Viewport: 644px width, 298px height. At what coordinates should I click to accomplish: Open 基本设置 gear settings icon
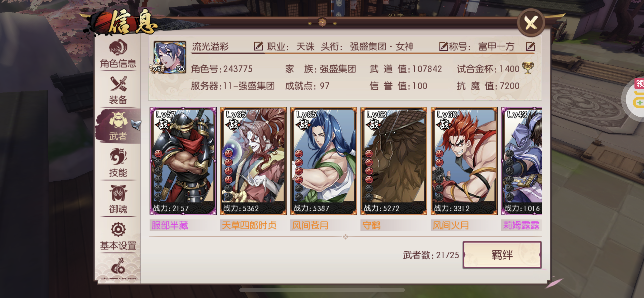[118, 229]
